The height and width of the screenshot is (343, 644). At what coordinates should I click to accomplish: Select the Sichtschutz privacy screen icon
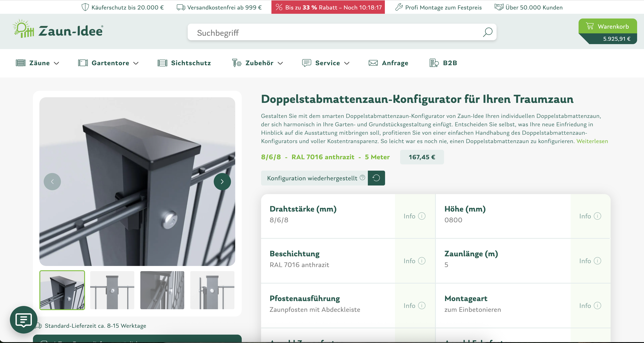[x=162, y=63]
